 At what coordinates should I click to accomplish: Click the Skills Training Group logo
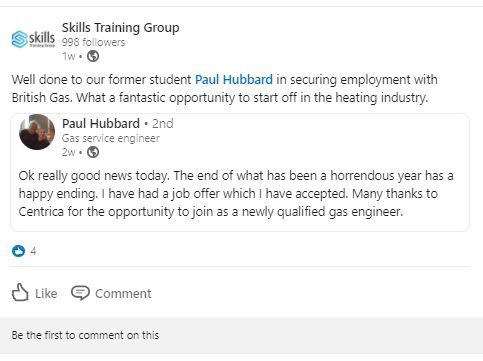click(33, 39)
